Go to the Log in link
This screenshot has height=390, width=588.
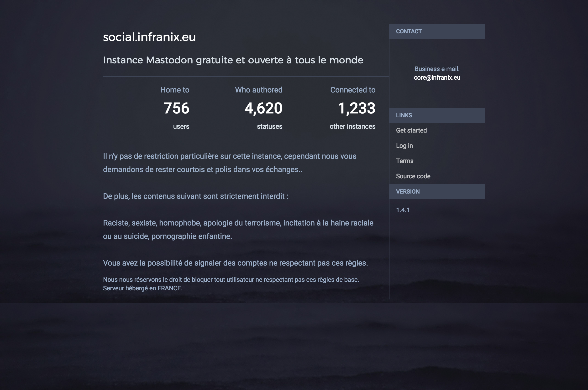404,145
